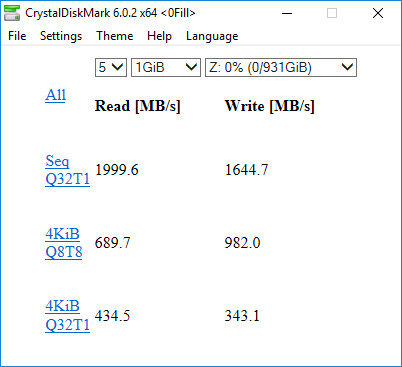Expand the Z: drive selection dropdown
The height and width of the screenshot is (367, 402).
point(281,68)
